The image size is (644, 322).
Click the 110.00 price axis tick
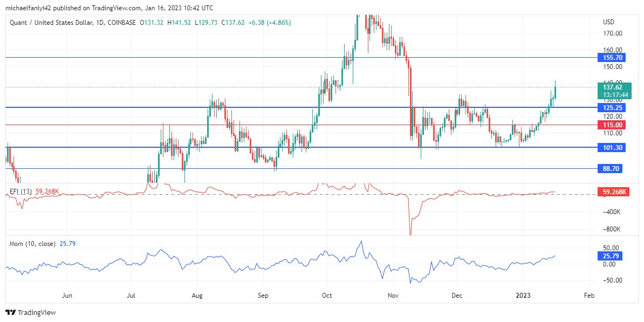coord(612,133)
